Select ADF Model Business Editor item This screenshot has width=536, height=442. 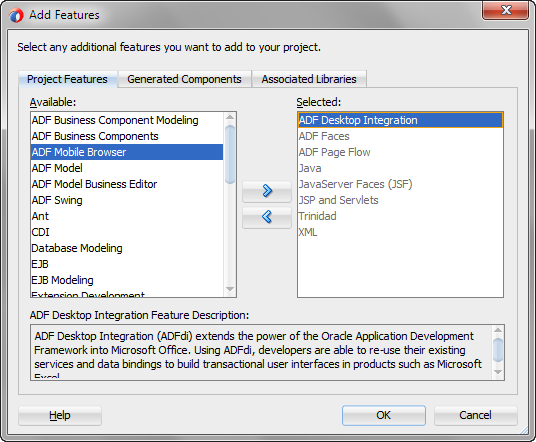pyautogui.click(x=127, y=184)
